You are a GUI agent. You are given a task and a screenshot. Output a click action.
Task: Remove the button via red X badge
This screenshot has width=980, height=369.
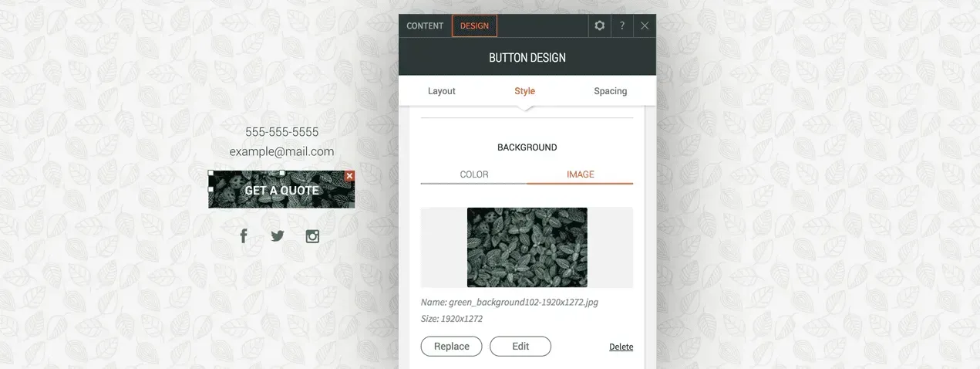pos(349,176)
